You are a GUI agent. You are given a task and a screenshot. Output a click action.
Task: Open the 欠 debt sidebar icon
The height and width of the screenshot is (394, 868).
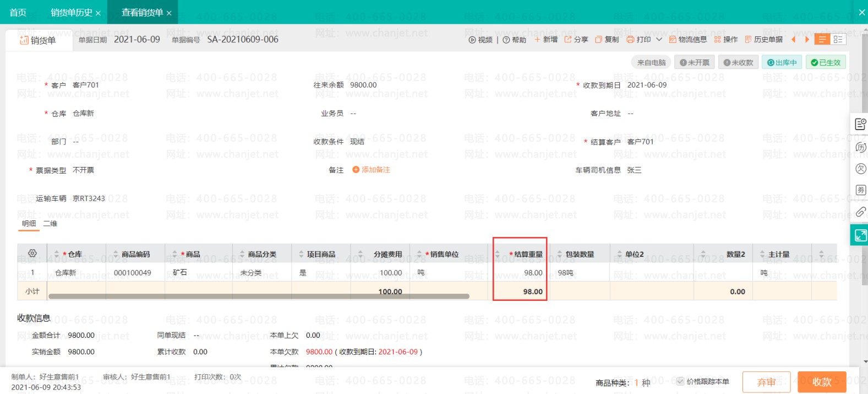click(x=860, y=169)
